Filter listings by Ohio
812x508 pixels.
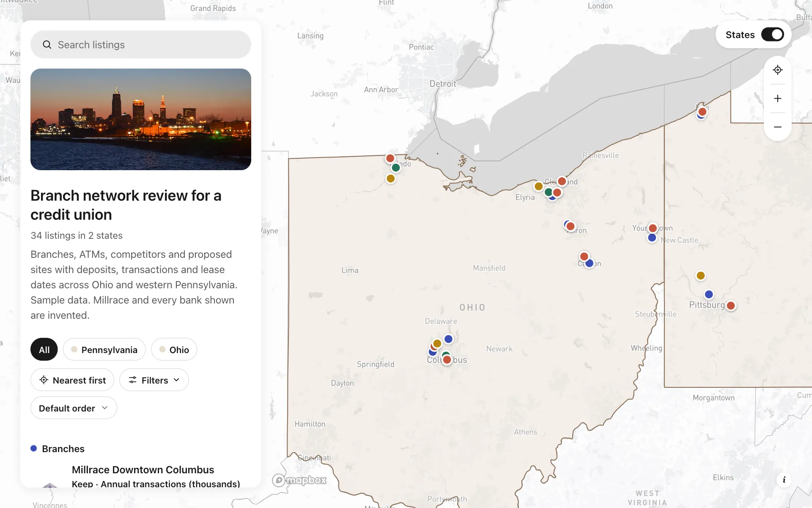pos(174,350)
